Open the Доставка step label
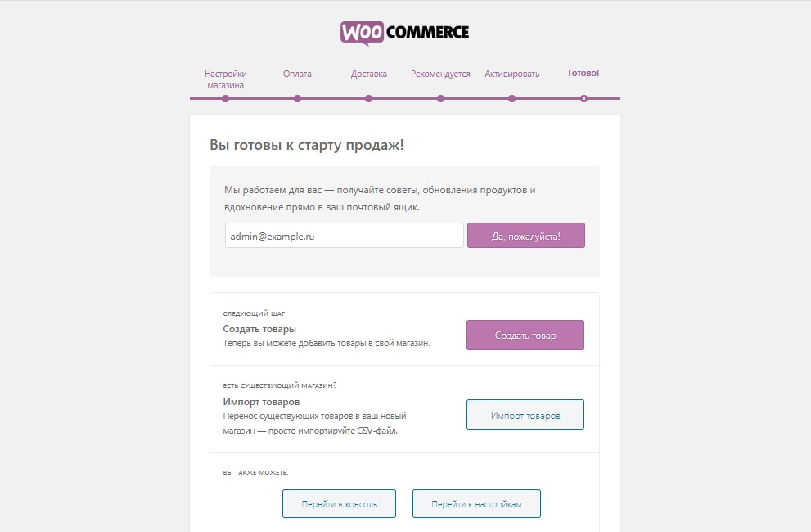 pos(369,74)
